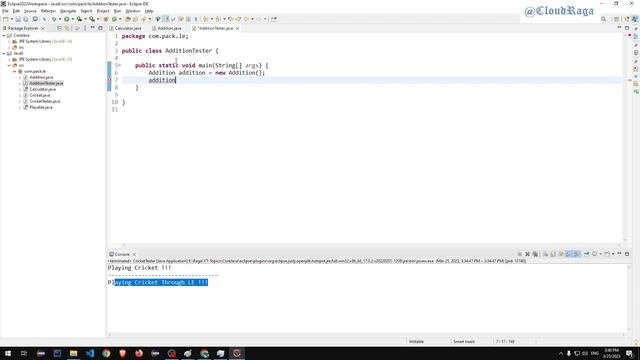Screen dimensions: 640x360
Task: Open the Refactor menu
Action: (x=48, y=11)
